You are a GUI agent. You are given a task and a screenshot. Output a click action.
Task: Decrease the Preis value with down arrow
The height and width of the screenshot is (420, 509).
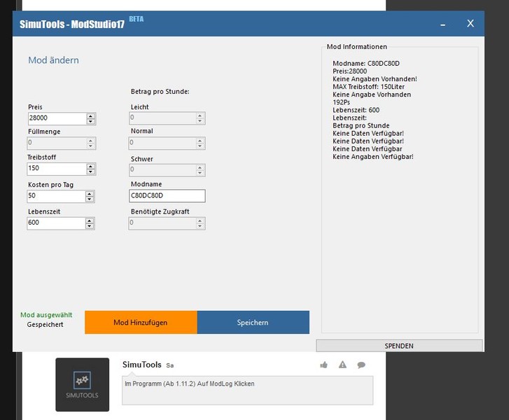90,122
